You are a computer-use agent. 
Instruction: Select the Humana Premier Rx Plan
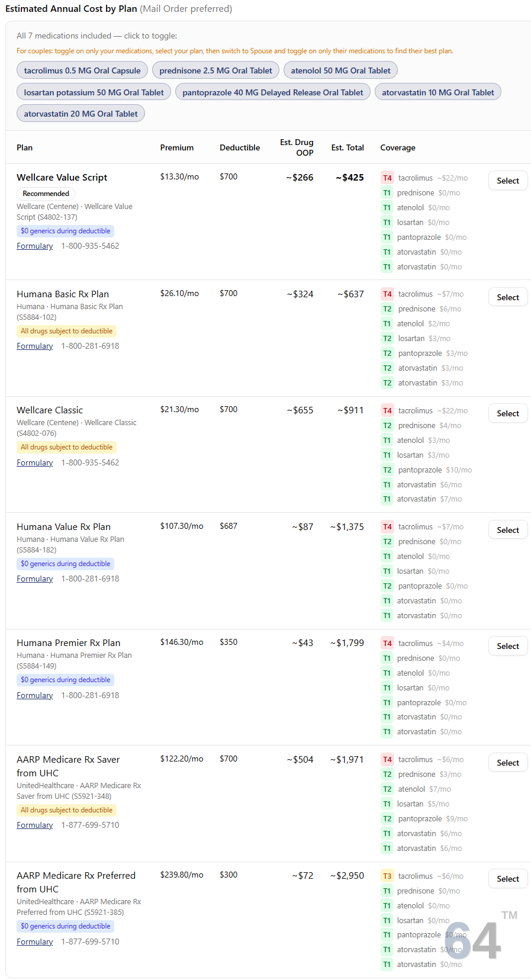click(x=508, y=646)
